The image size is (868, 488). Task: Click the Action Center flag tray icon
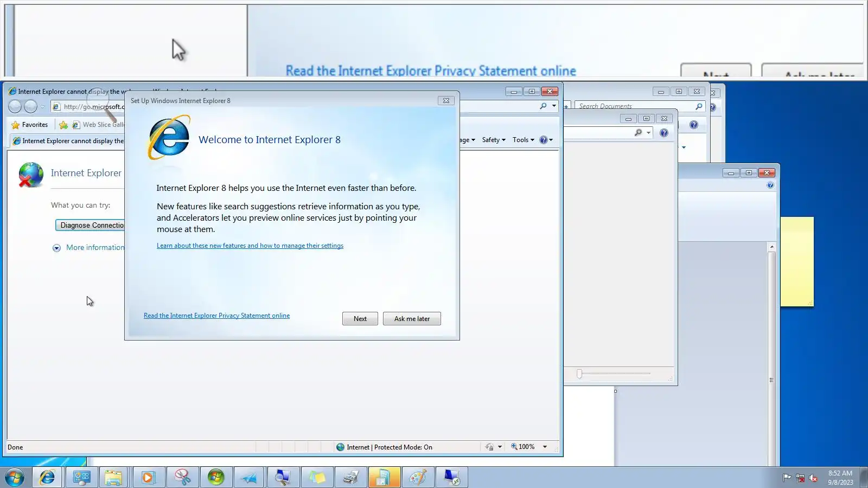787,478
